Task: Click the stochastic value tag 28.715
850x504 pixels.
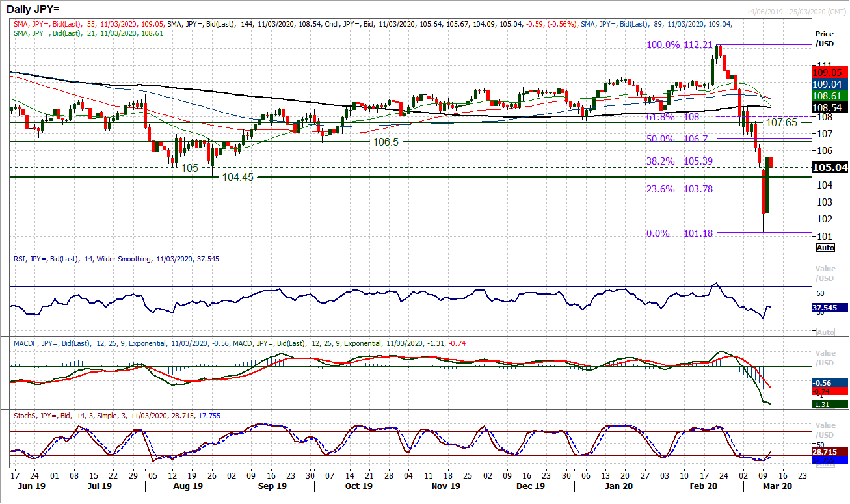Action: tap(830, 451)
